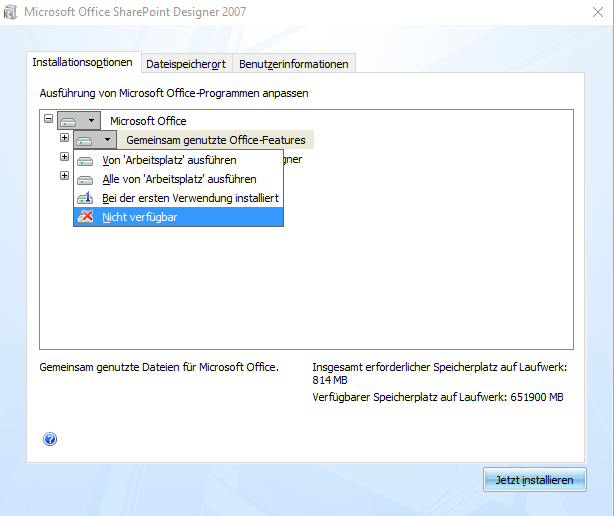
Task: Click the setup icon in title bar
Action: click(11, 12)
